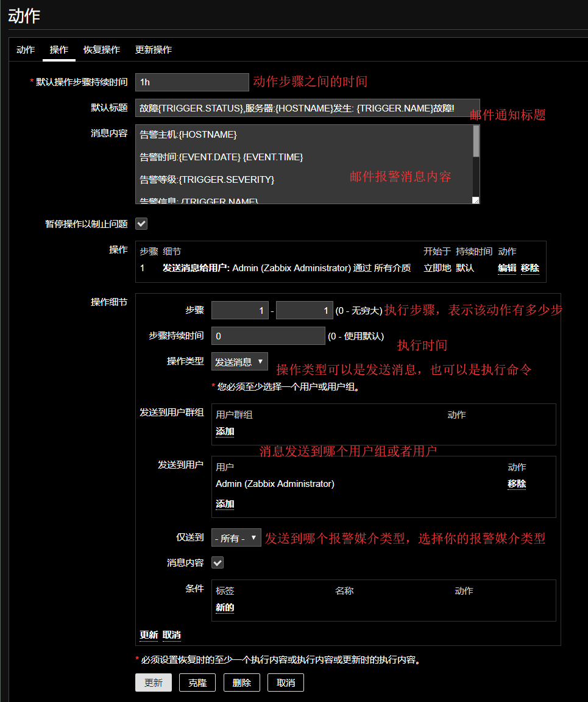Screen dimensions: 588x702
Task: Click 编辑 link for operation step 1
Action: [x=507, y=268]
